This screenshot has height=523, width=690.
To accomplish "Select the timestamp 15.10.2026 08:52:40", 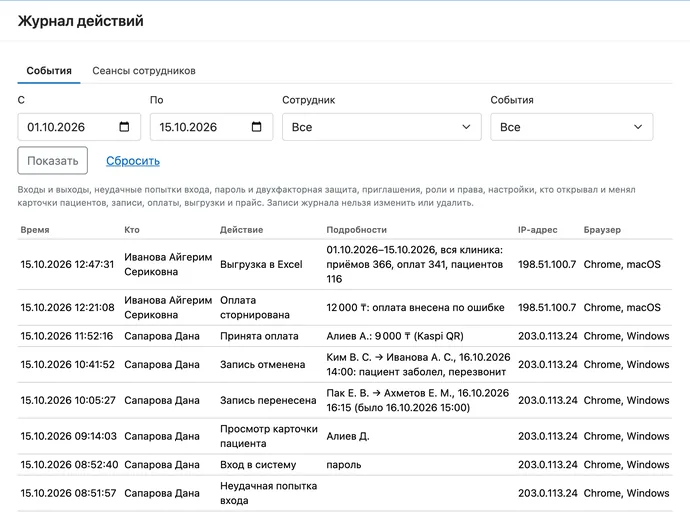I will pyautogui.click(x=69, y=465).
